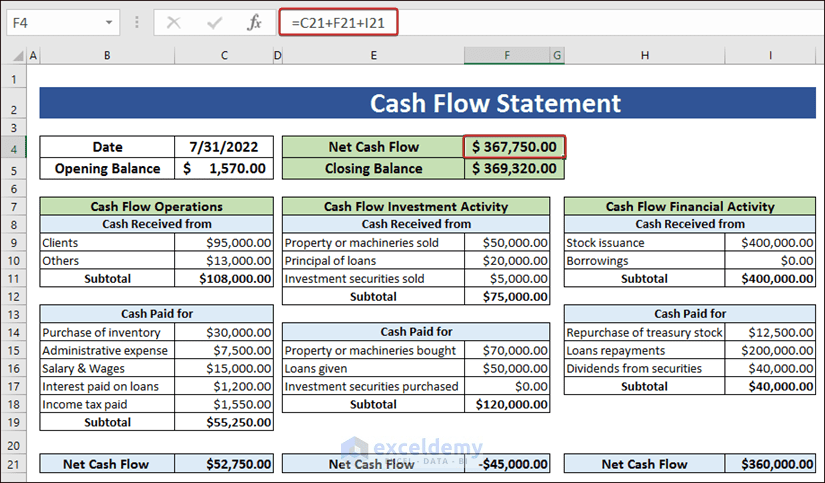Viewport: 825px width, 483px height.
Task: Select Repurchase of treasury stock cell
Action: [x=645, y=333]
